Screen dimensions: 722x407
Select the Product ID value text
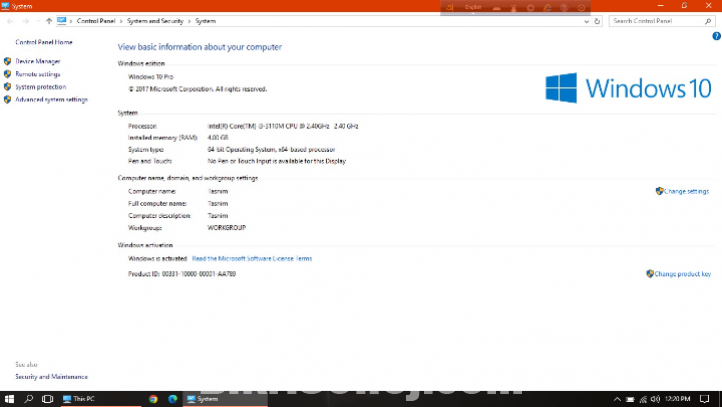coord(199,273)
